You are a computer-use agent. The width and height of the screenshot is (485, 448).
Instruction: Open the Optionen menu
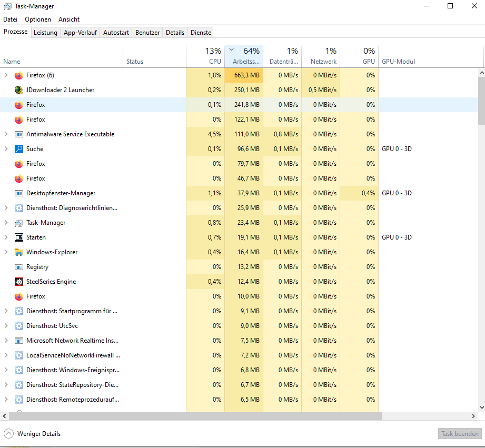[x=38, y=19]
